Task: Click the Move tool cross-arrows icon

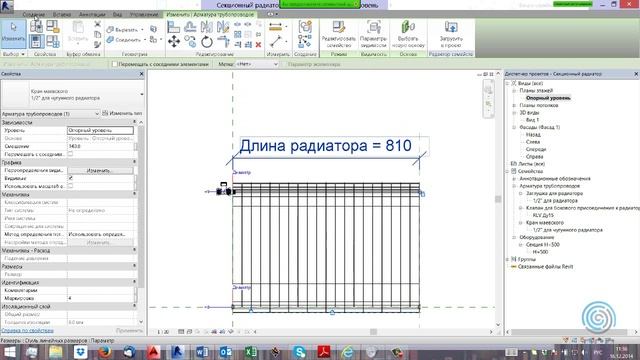Action: click(x=174, y=41)
